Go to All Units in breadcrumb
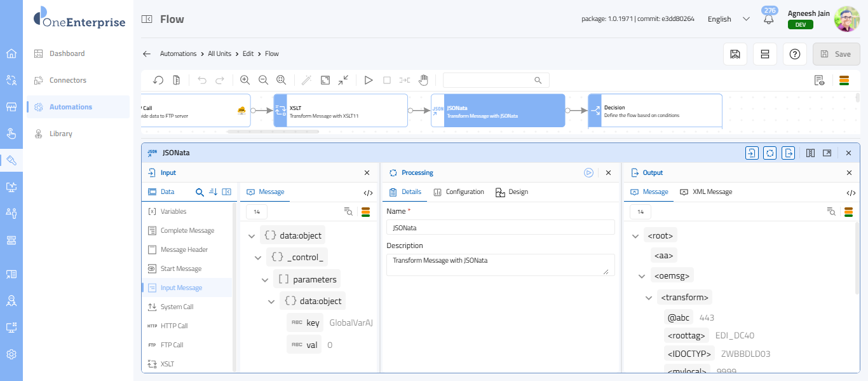 click(x=219, y=53)
